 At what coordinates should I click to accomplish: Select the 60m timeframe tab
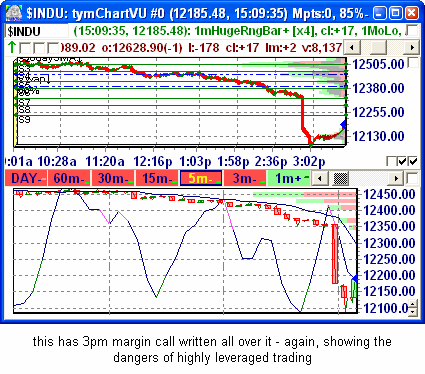pyautogui.click(x=70, y=178)
